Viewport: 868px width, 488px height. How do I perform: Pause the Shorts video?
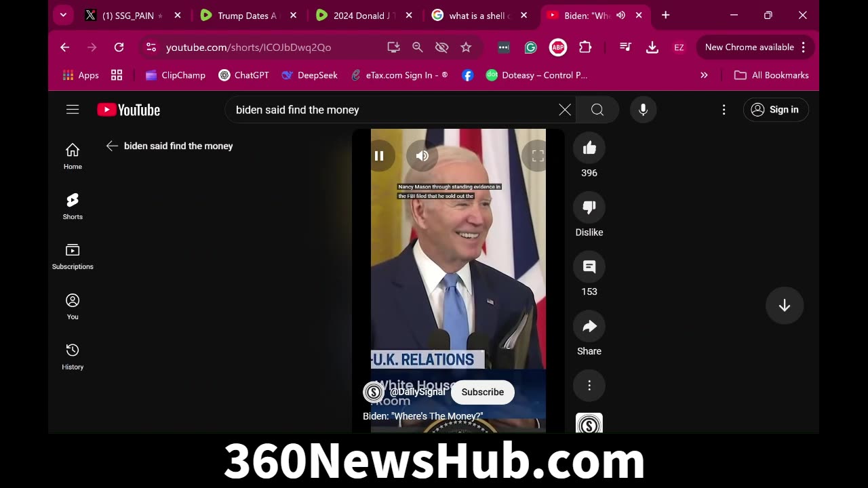point(379,156)
